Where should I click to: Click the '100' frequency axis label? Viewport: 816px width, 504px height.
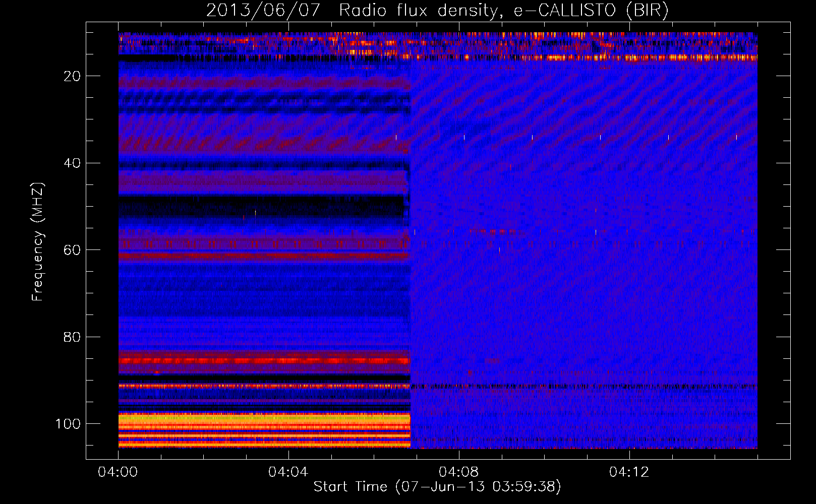(x=68, y=424)
